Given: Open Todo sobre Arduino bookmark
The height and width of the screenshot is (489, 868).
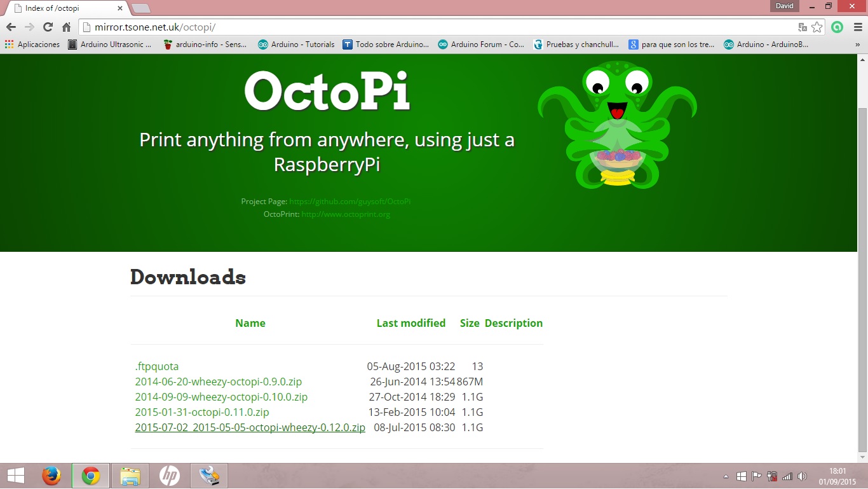Looking at the screenshot, I should 386,45.
